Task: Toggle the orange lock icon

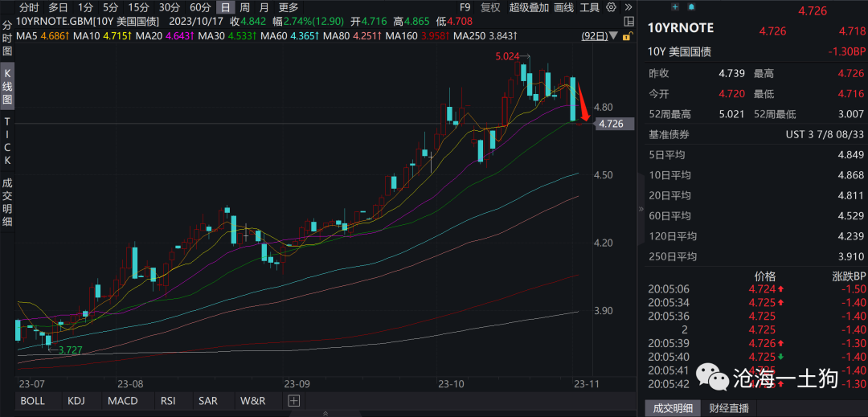Action: [628, 36]
